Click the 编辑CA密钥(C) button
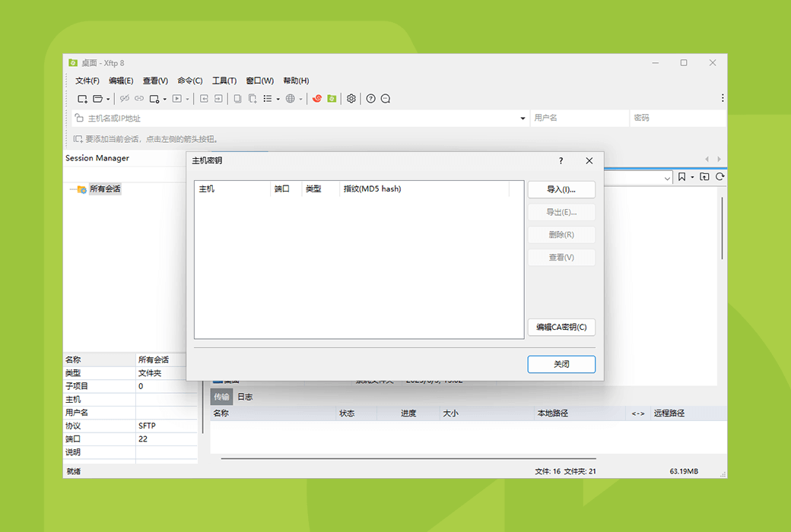The image size is (791, 532). 561,328
